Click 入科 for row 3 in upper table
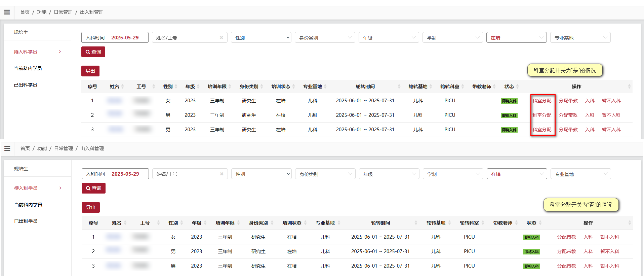The width and height of the screenshot is (644, 276). click(590, 130)
